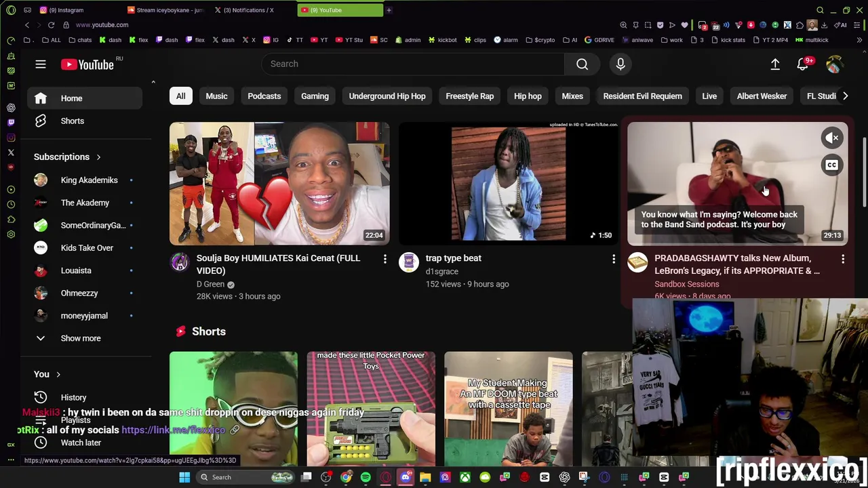Open Pocket Power Toys short
This screenshot has height=488, width=868.
[371, 409]
